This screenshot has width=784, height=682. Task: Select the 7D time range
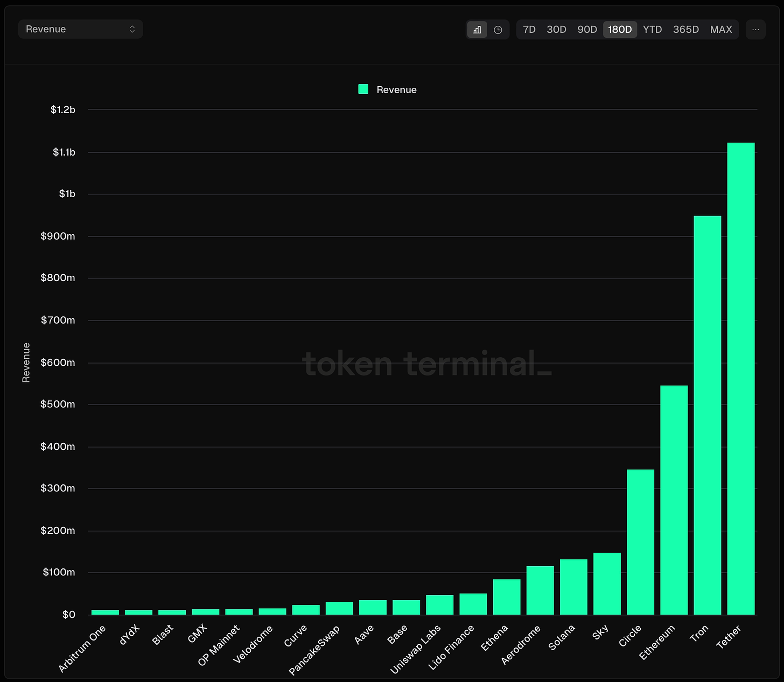529,30
